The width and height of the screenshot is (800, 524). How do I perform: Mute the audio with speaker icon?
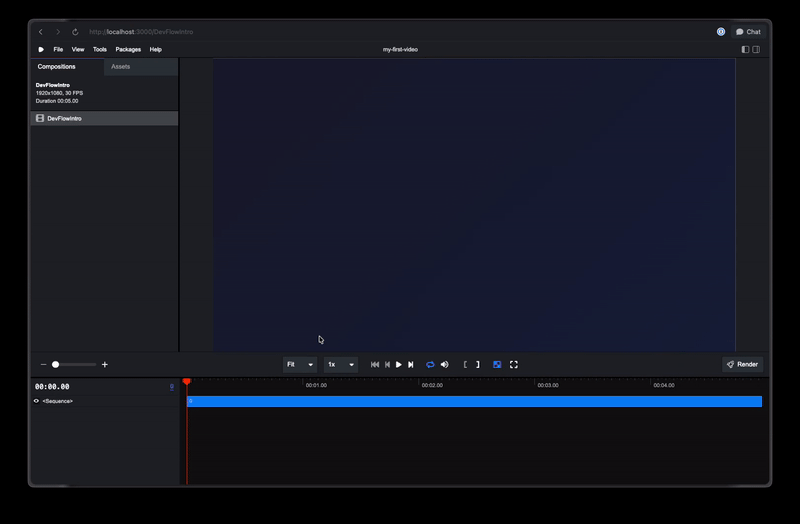tap(444, 364)
